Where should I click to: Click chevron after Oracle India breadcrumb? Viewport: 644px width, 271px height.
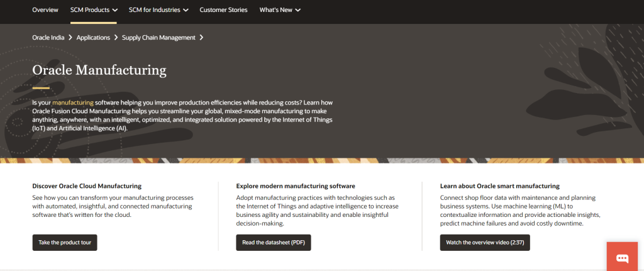(70, 37)
